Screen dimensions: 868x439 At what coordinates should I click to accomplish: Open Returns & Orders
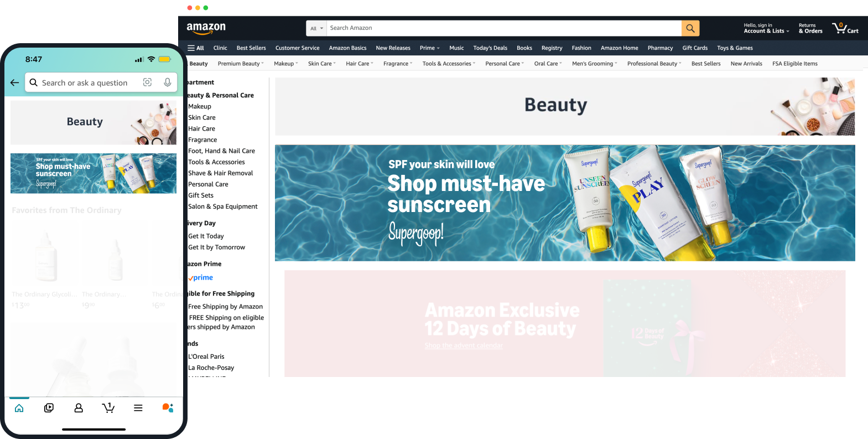click(x=810, y=28)
